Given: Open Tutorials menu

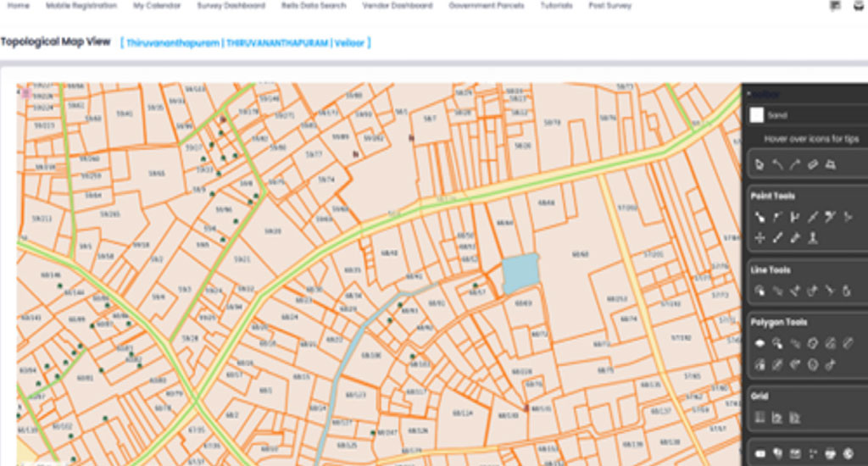Looking at the screenshot, I should pos(556,6).
